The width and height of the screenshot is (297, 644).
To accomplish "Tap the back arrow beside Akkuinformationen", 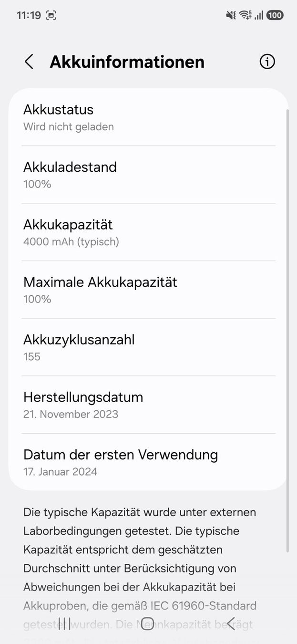I will tap(29, 62).
